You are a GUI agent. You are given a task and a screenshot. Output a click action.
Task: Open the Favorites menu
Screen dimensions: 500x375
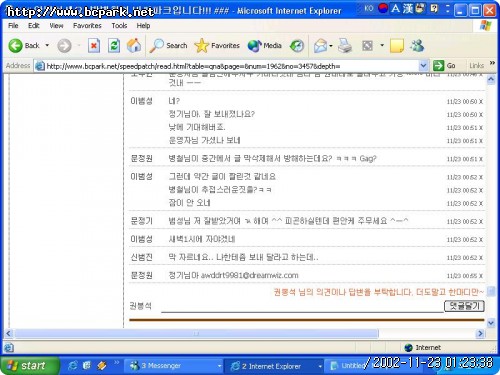pyautogui.click(x=87, y=26)
